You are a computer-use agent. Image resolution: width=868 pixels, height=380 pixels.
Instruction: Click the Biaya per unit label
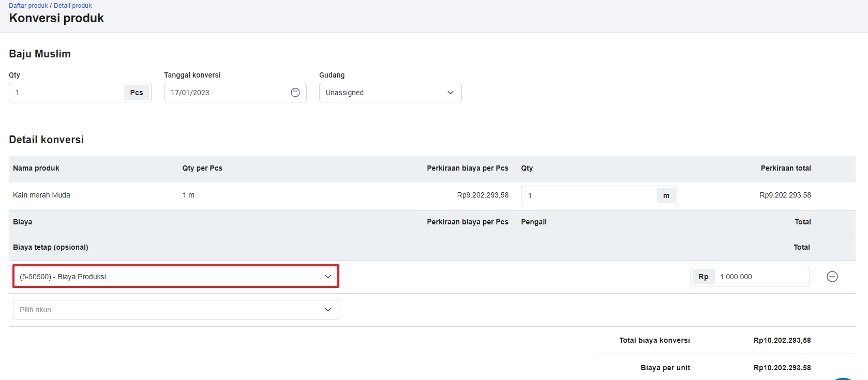pos(665,368)
